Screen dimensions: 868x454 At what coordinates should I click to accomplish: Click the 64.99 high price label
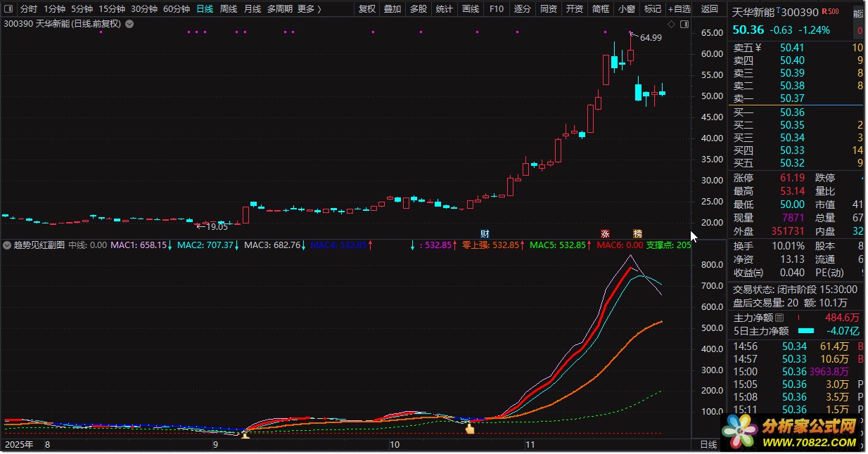(x=651, y=38)
